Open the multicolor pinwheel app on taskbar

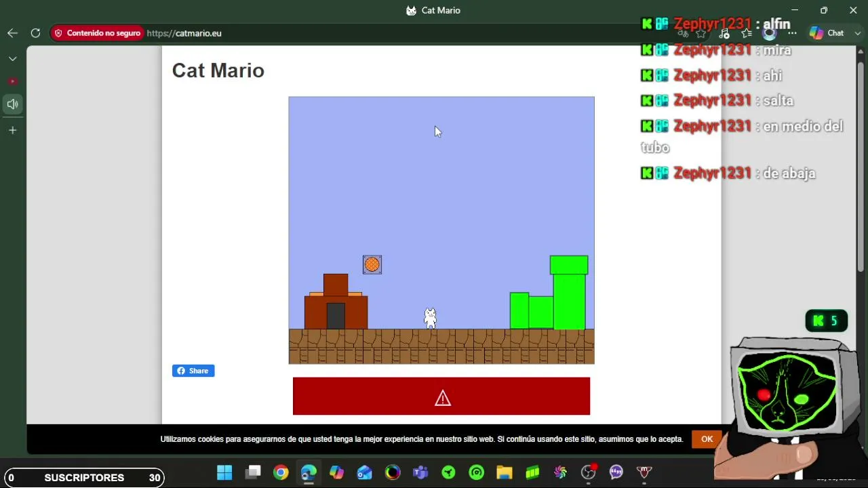[x=560, y=472]
